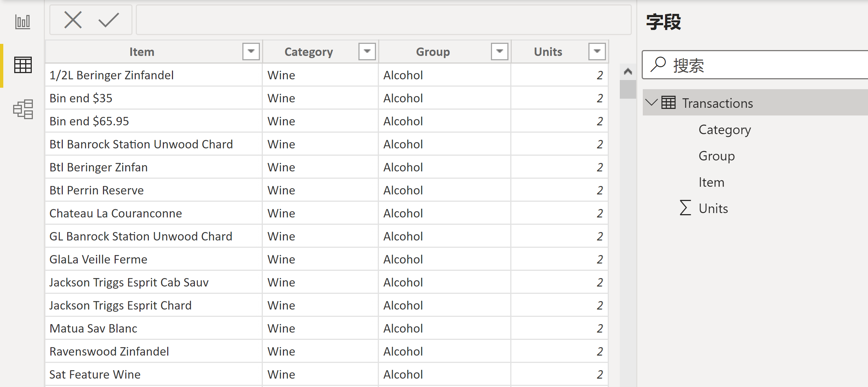Image resolution: width=868 pixels, height=387 pixels.
Task: Cancel formula with the X icon
Action: click(x=73, y=20)
